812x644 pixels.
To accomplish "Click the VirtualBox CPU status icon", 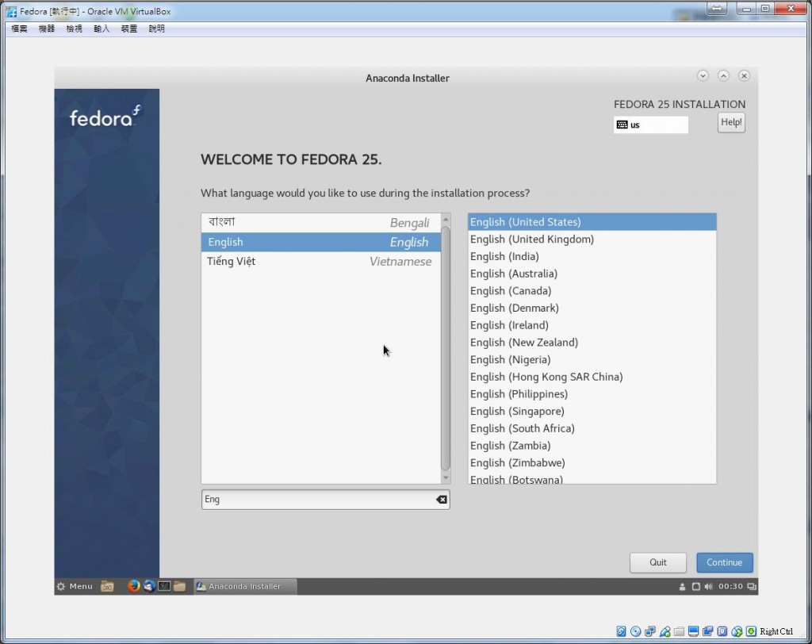I will click(x=722, y=631).
